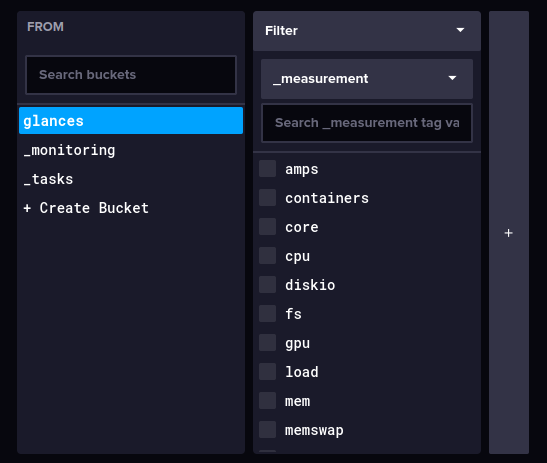This screenshot has height=463, width=547.
Task: Check the core measurement box
Action: (x=268, y=227)
